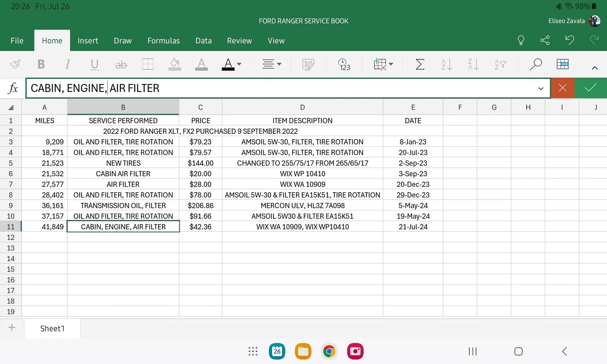Screen dimensions: 607x364
Task: Switch to the Formulas tab
Action: tap(164, 41)
